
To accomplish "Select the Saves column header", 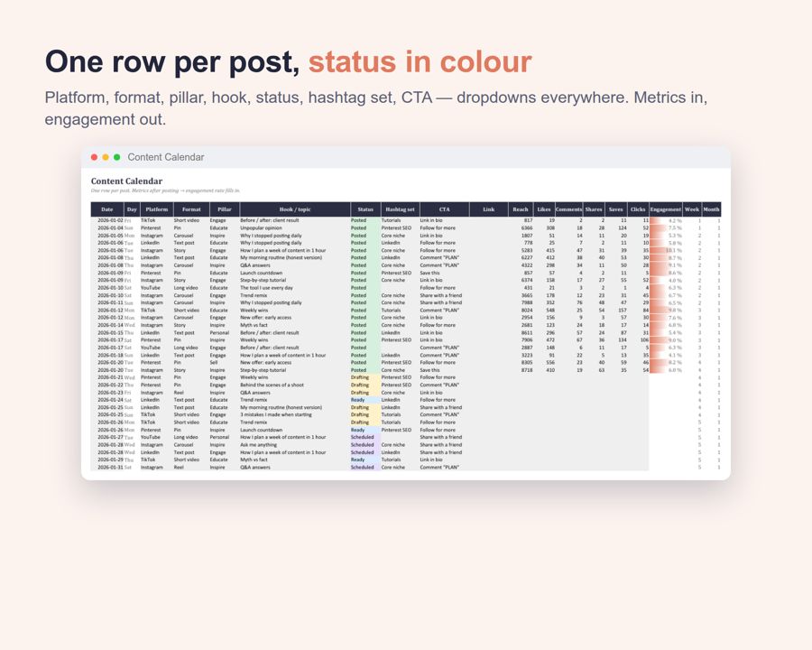I will coord(615,209).
